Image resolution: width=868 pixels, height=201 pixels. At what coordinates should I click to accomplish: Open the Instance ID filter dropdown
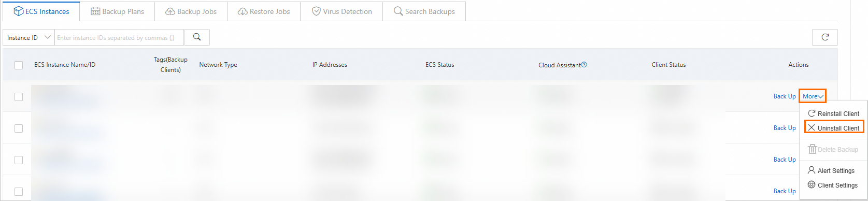point(29,37)
